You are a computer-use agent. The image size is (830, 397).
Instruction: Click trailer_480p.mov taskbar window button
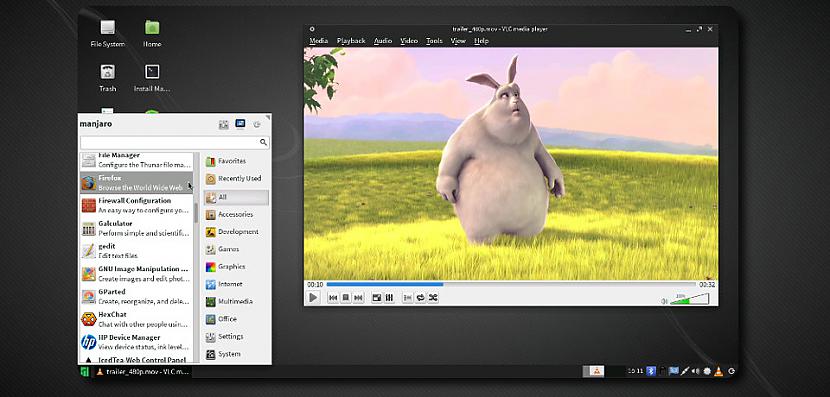142,372
